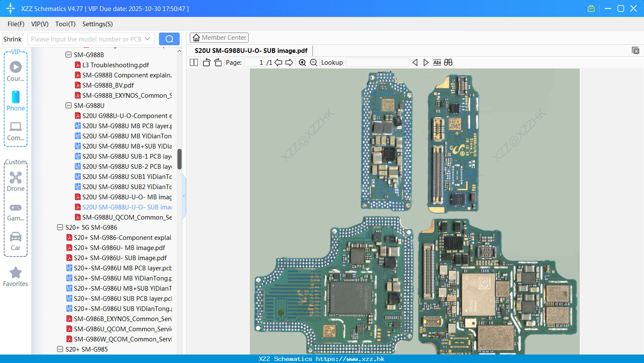
Task: Open SM-G988B_EXYNOS_Common file
Action: (127, 95)
